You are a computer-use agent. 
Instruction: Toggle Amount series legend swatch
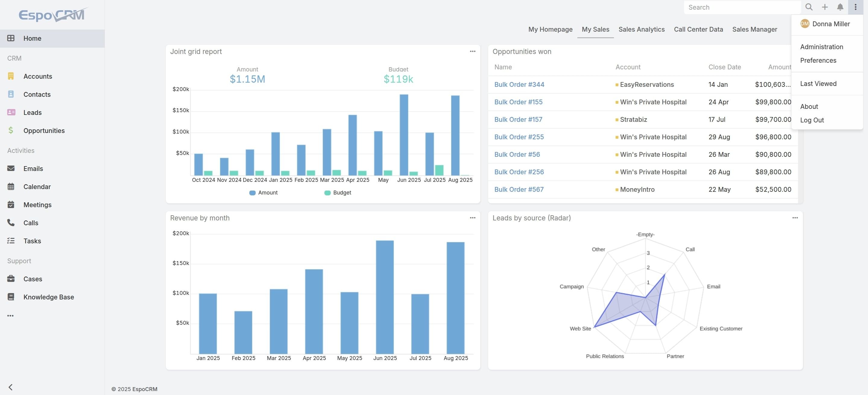(252, 193)
